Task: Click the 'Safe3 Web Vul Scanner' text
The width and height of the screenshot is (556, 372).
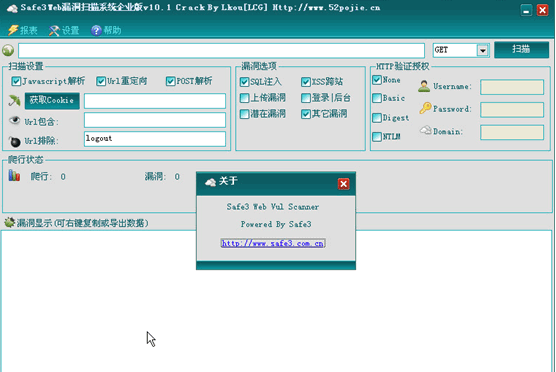Action: 273,207
